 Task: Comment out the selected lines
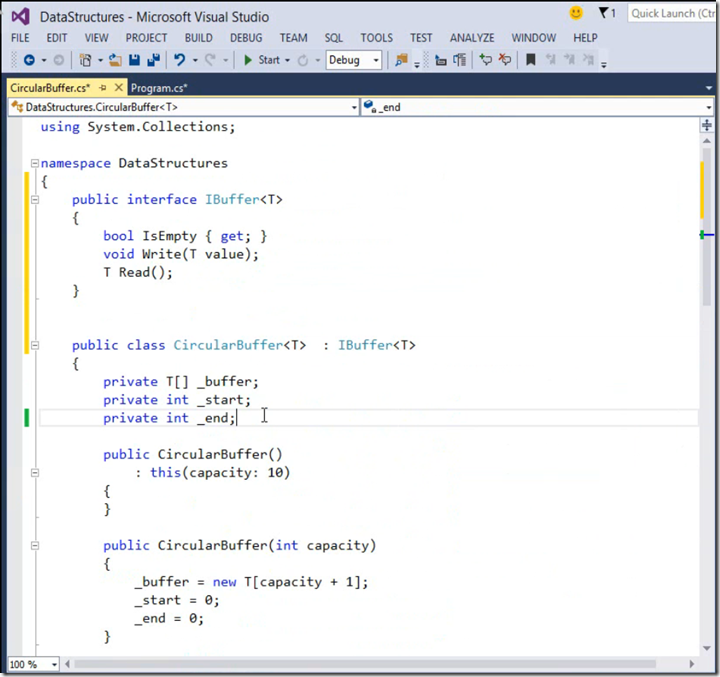click(x=485, y=60)
